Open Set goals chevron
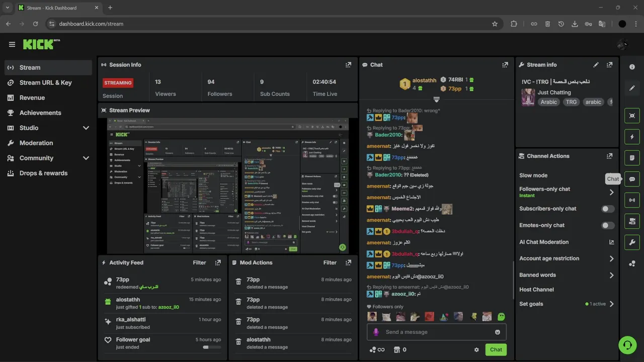644x362 pixels. pos(612,304)
